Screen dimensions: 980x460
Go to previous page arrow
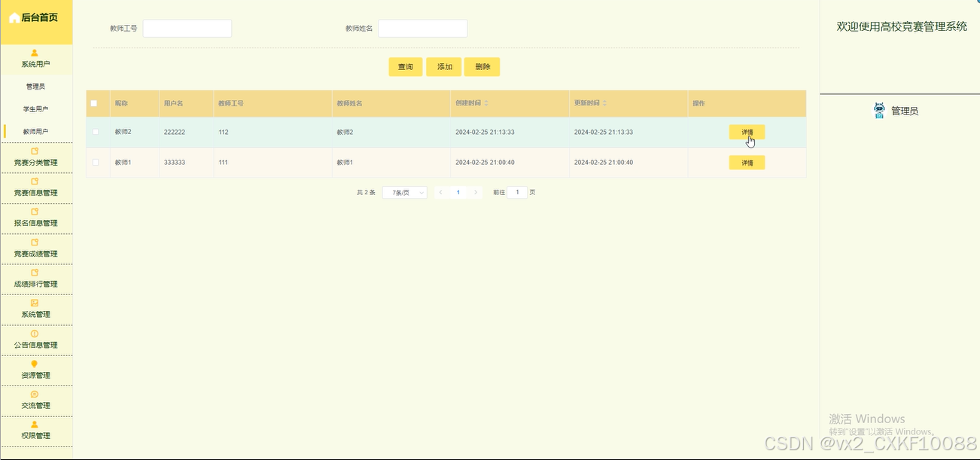(440, 193)
